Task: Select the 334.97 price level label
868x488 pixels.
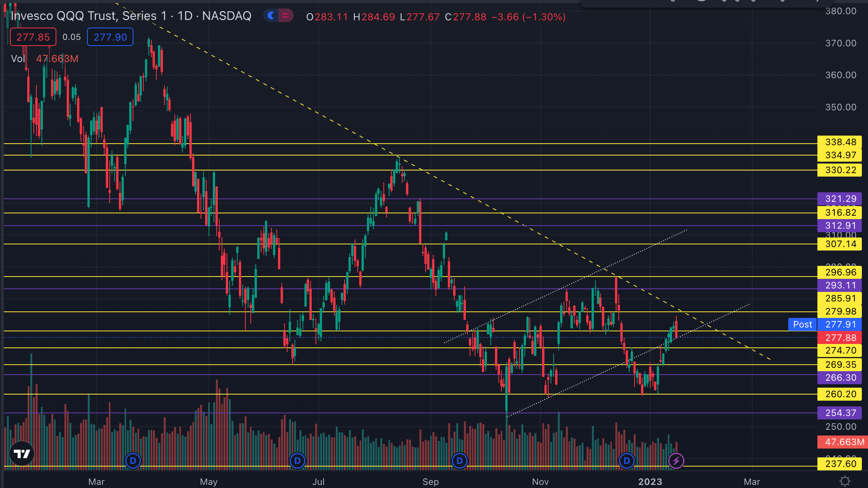Action: pos(839,155)
